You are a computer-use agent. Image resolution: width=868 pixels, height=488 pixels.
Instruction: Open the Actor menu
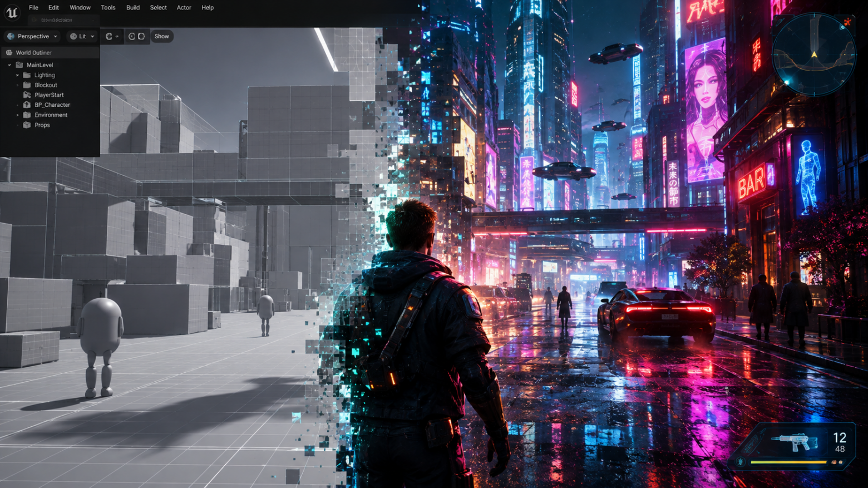tap(184, 8)
